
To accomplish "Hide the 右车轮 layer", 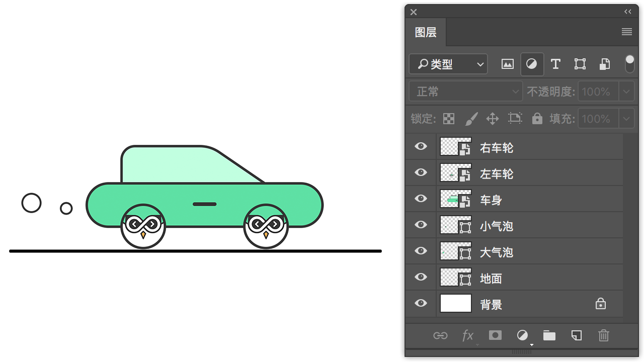I will pyautogui.click(x=421, y=146).
